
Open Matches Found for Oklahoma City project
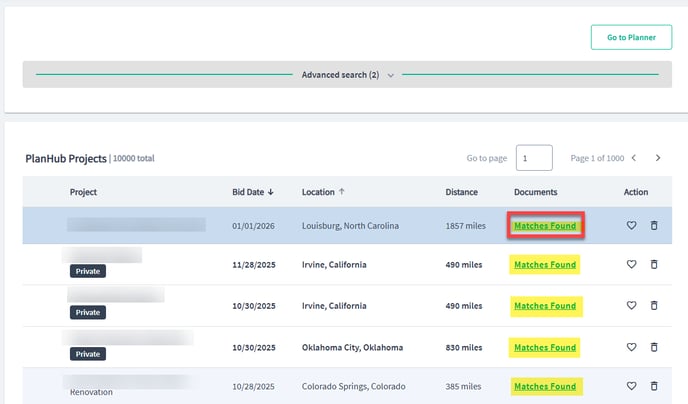pos(545,347)
